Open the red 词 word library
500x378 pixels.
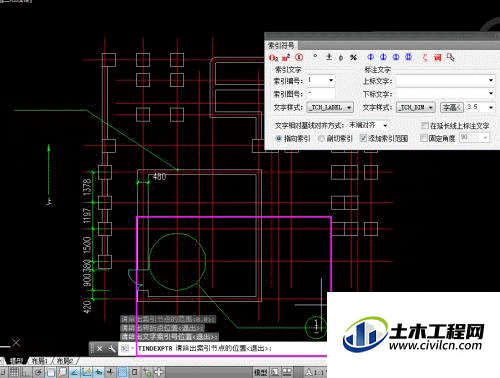pos(437,57)
